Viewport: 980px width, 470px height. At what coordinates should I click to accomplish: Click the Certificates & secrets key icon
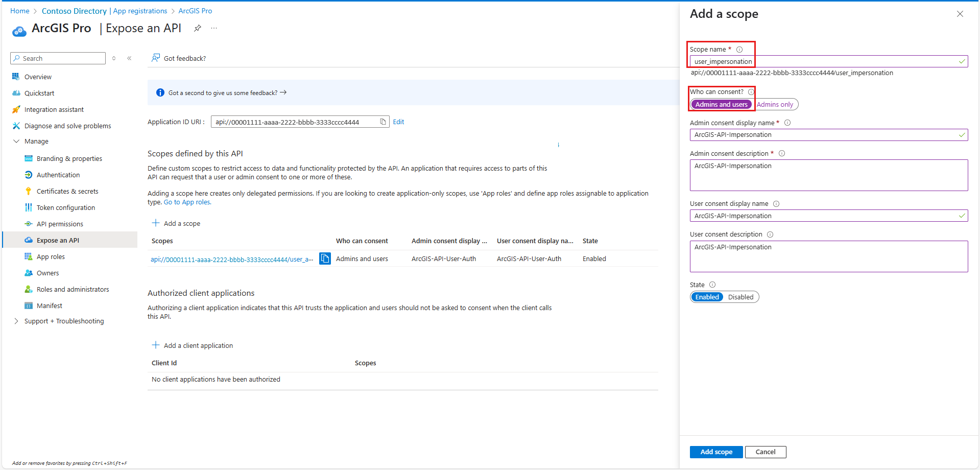click(29, 191)
